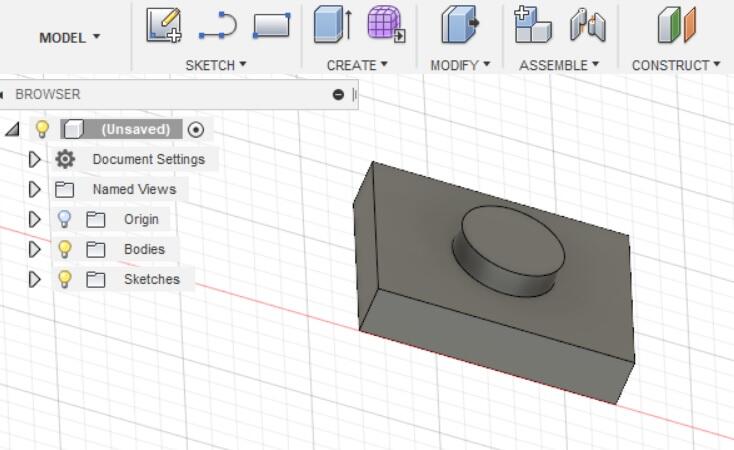This screenshot has width=734, height=450.
Task: Hide Sketches using its light bulb
Action: (65, 279)
